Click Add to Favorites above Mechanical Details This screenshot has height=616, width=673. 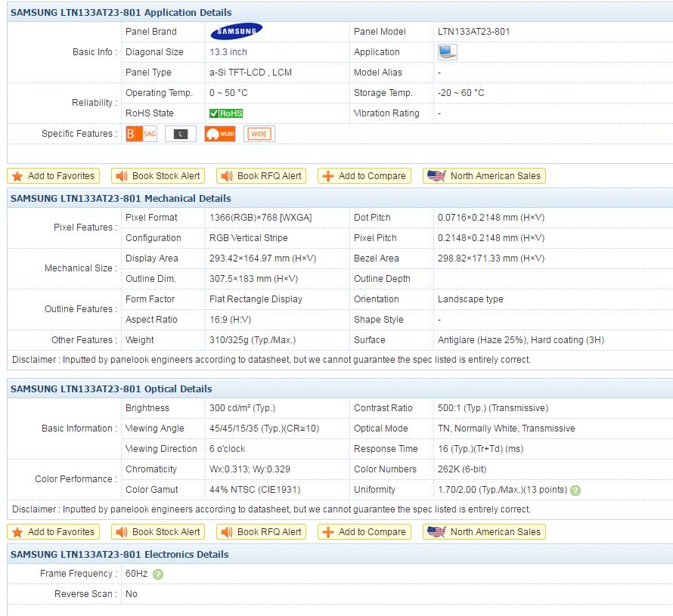click(53, 176)
